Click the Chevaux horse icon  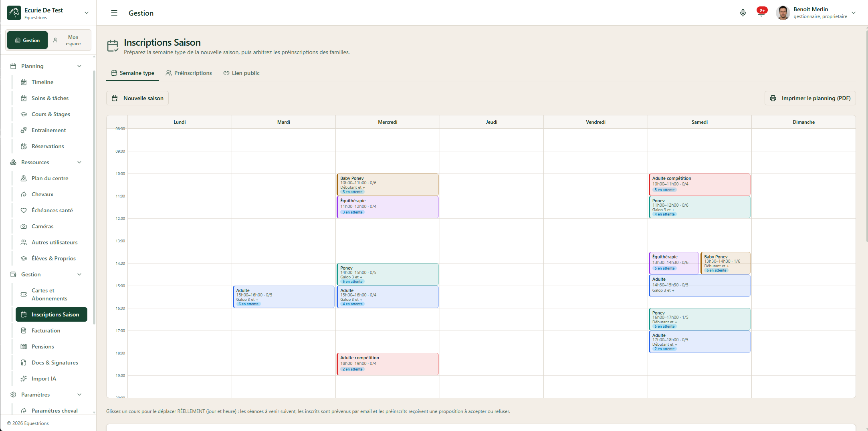[24, 194]
